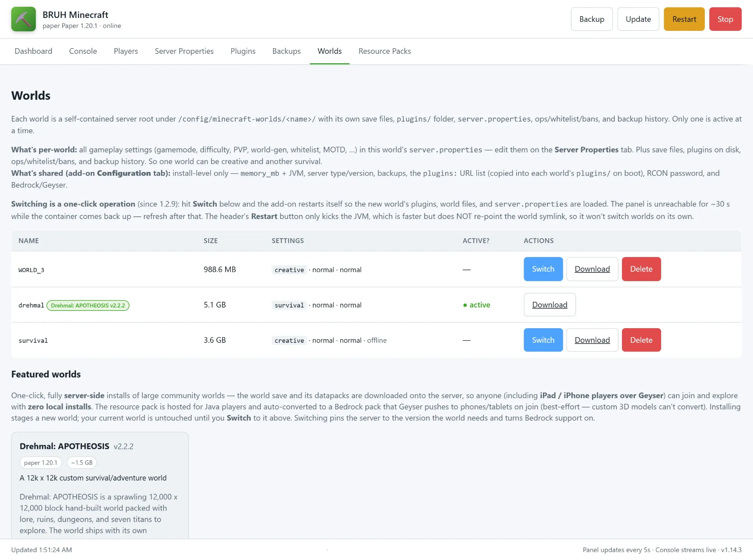Select the drehmal world name

click(31, 306)
